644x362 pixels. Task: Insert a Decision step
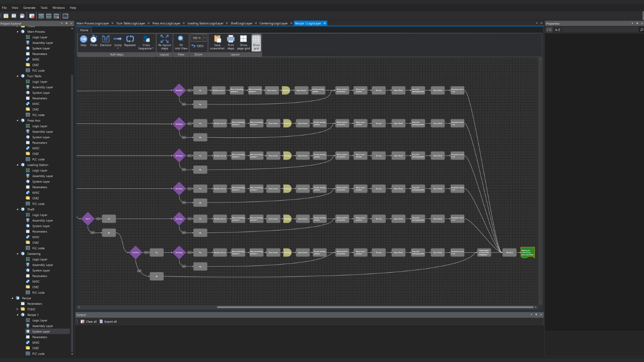click(106, 42)
